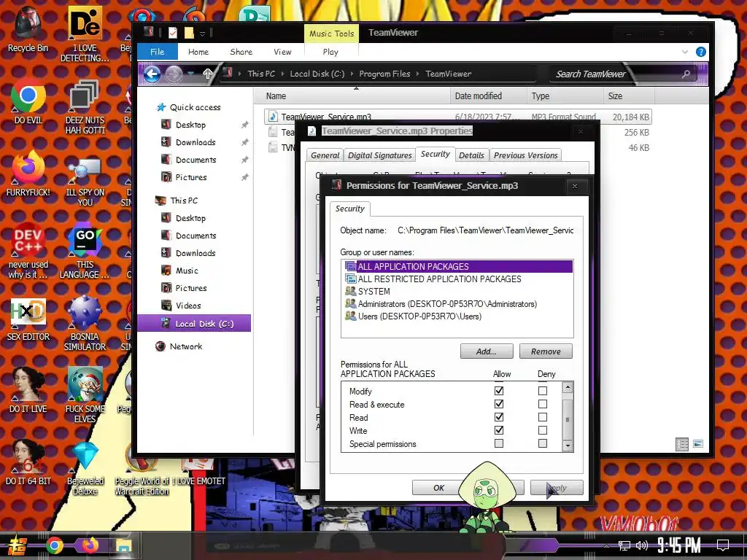Expand breadcrumb arrow after This PC

(282, 74)
